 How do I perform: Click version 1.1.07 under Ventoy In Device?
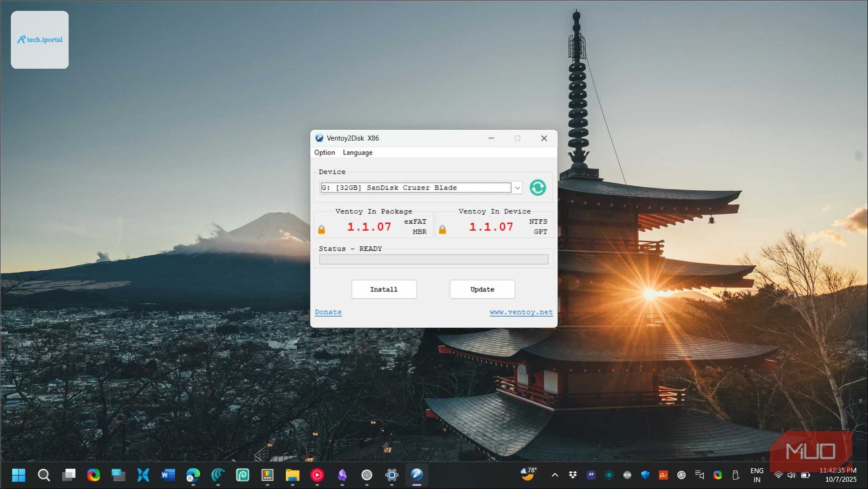point(491,227)
